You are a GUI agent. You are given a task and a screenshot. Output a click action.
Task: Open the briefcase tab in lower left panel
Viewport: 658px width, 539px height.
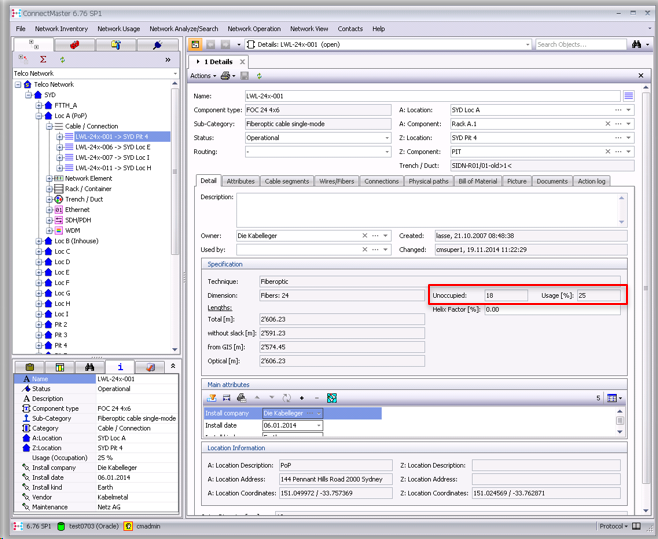[x=30, y=367]
